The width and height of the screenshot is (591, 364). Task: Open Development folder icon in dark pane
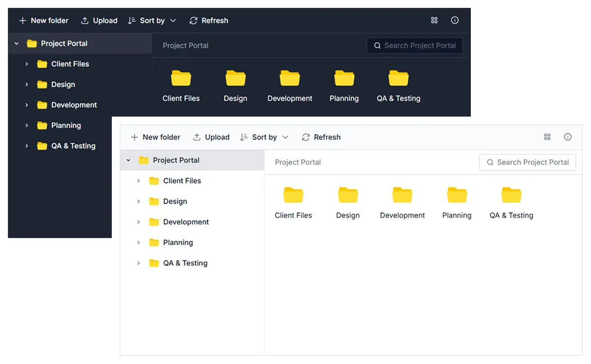coord(290,78)
